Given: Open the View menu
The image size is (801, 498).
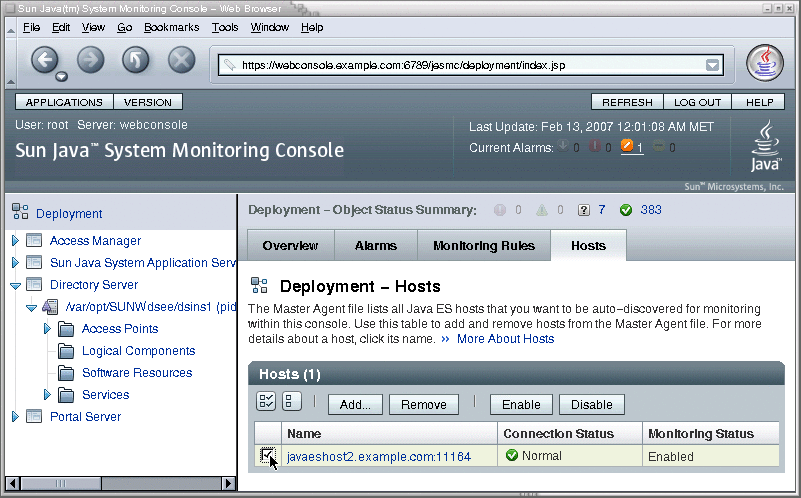Looking at the screenshot, I should pyautogui.click(x=93, y=28).
